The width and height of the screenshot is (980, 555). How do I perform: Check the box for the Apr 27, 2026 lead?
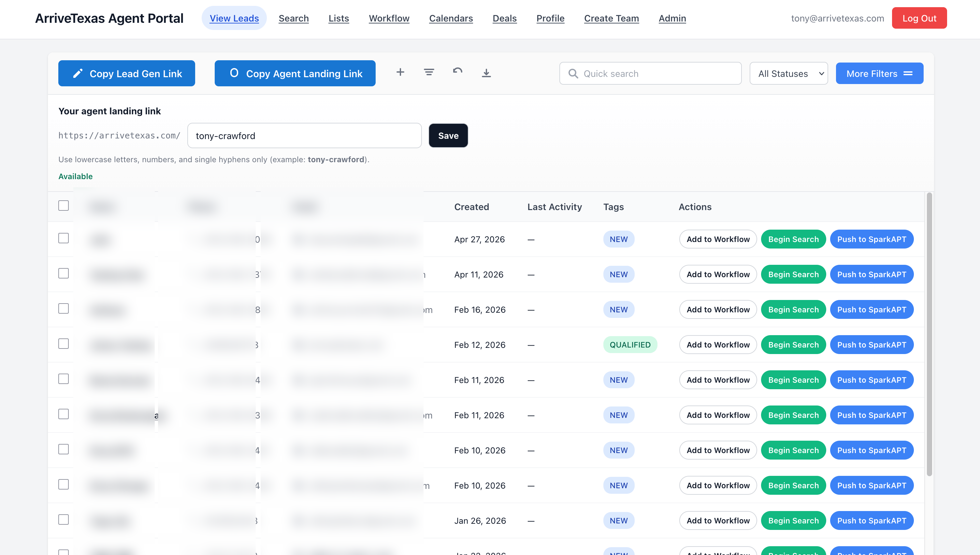63,238
